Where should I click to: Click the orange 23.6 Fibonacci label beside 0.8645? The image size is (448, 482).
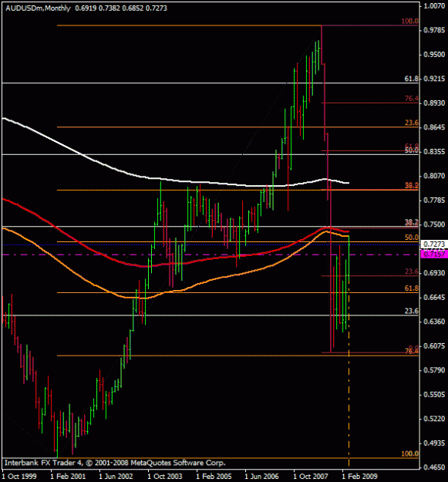[x=412, y=123]
